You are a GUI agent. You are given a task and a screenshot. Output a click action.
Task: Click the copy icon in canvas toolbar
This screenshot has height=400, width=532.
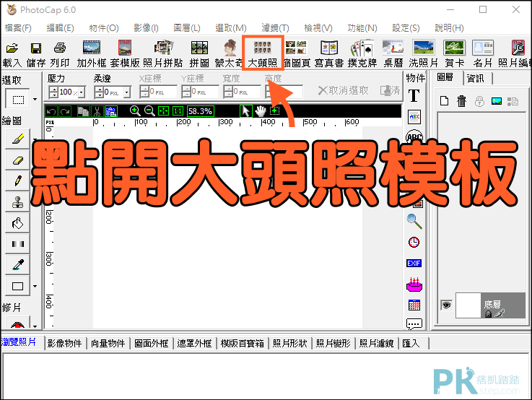(x=83, y=111)
